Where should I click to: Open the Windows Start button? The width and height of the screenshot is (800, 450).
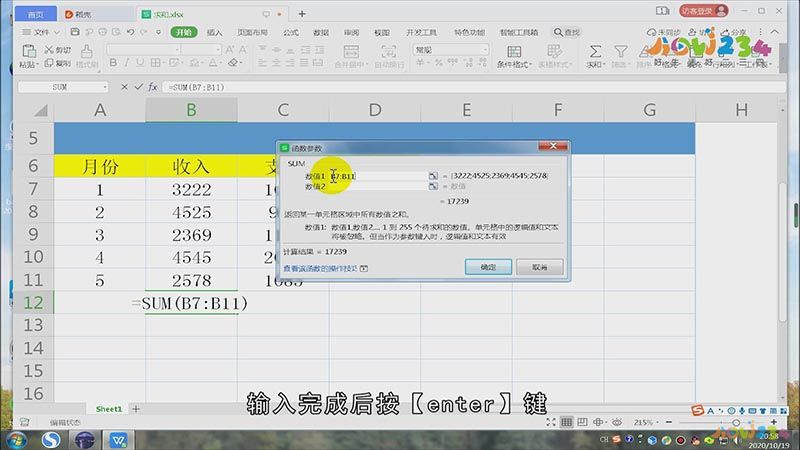click(16, 439)
